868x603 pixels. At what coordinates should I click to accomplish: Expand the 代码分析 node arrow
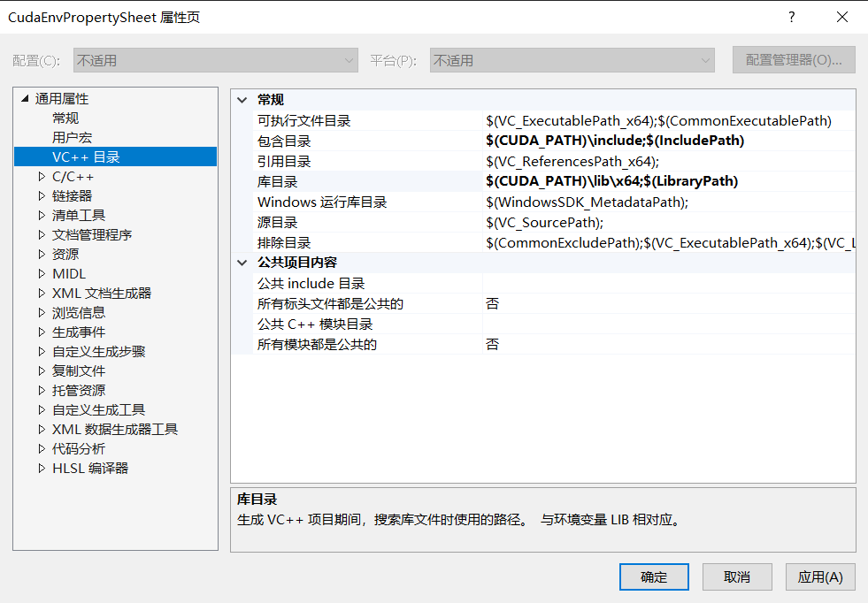(42, 448)
